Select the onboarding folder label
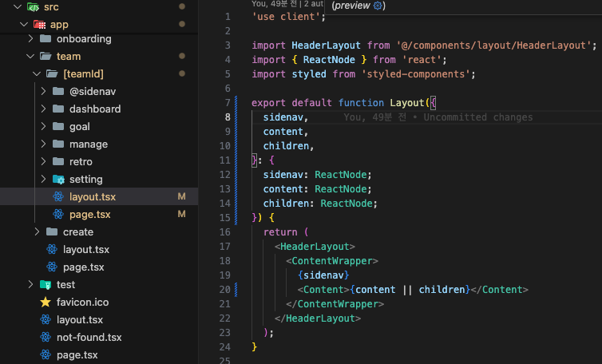The image size is (602, 364). 84,39
